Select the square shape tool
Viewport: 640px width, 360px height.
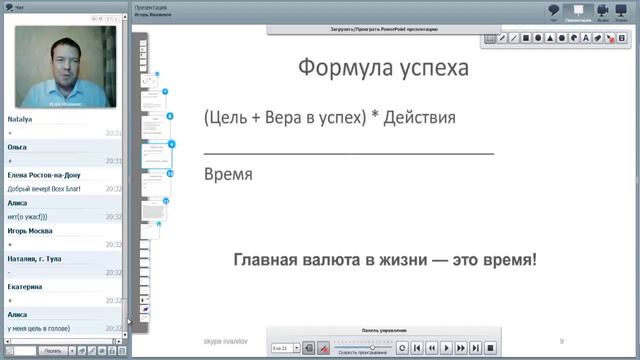coord(526,38)
